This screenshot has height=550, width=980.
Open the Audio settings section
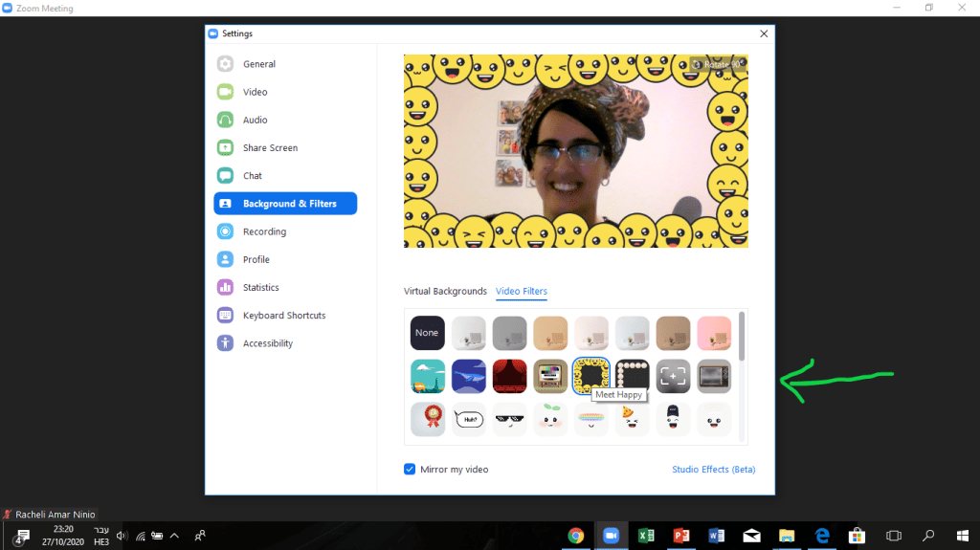[x=255, y=120]
